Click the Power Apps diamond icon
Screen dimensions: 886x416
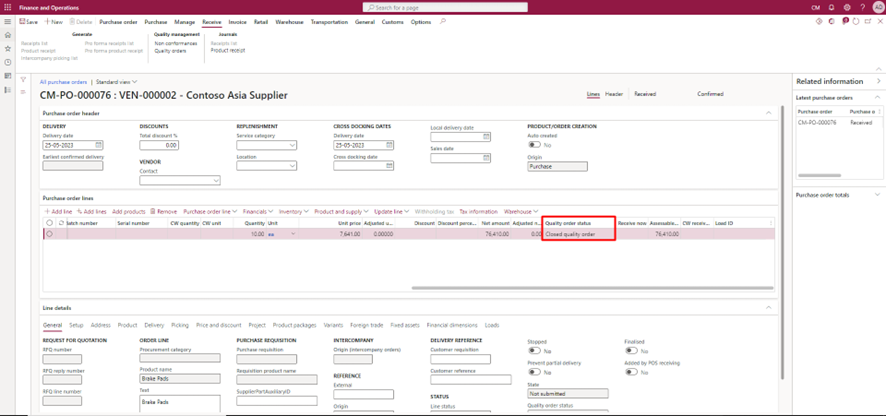click(x=819, y=21)
